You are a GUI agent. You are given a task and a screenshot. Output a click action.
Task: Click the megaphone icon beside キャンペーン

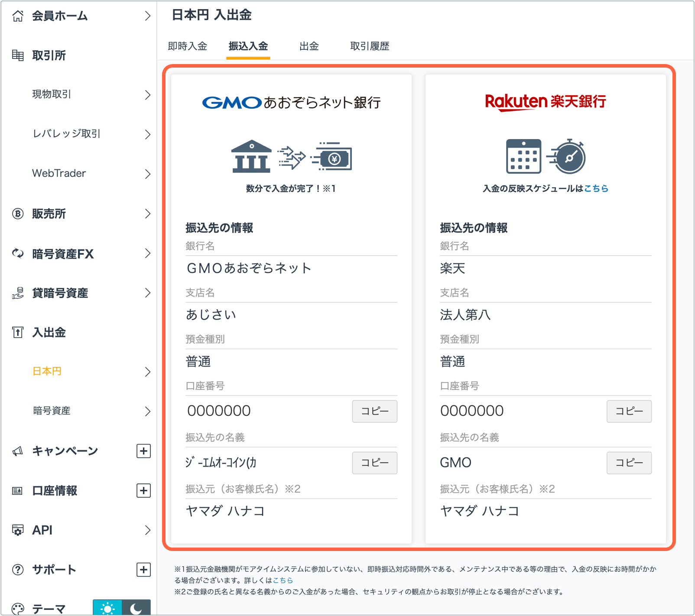18,451
